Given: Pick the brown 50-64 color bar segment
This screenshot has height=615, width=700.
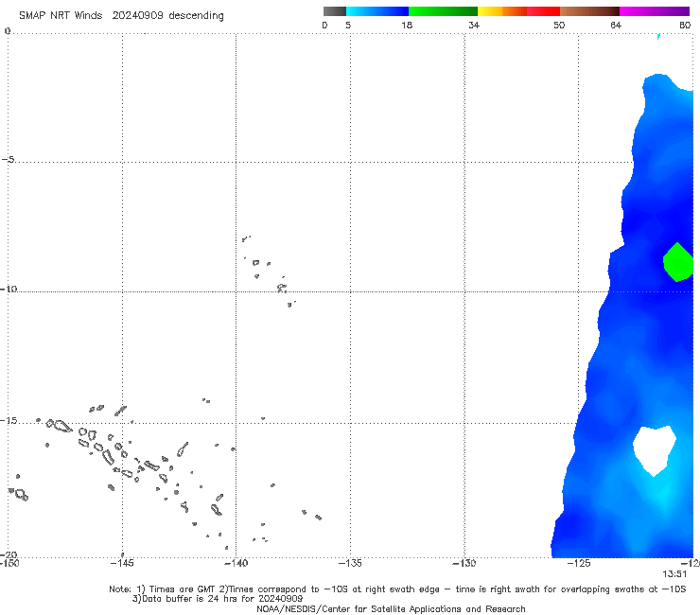Looking at the screenshot, I should [589, 11].
